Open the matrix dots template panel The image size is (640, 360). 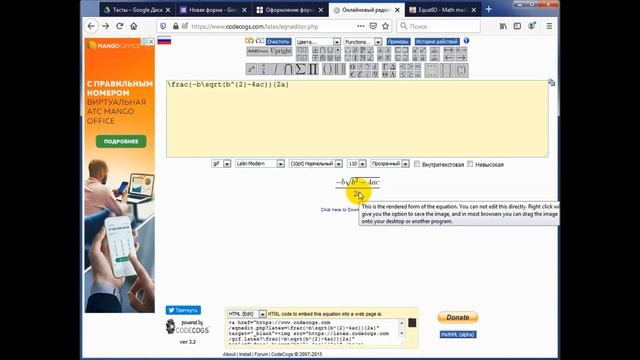[431, 70]
